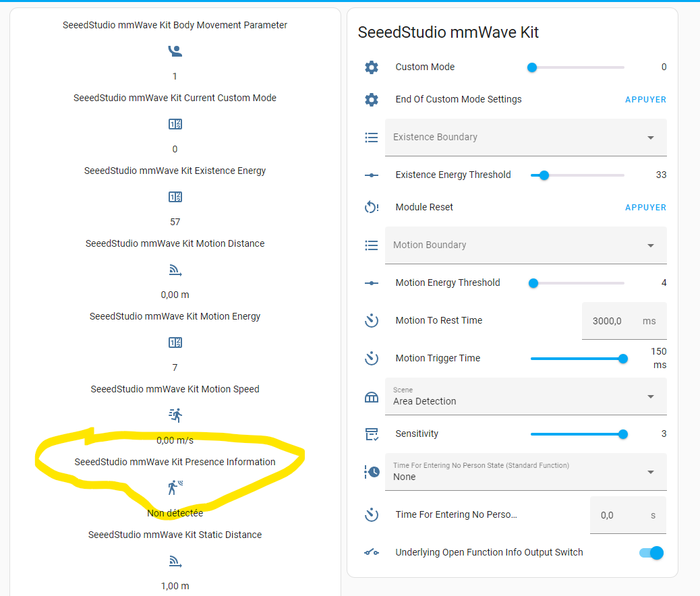Open Time For Entering No Person State dropdown
Viewport: 700px width, 596px height.
click(x=526, y=472)
